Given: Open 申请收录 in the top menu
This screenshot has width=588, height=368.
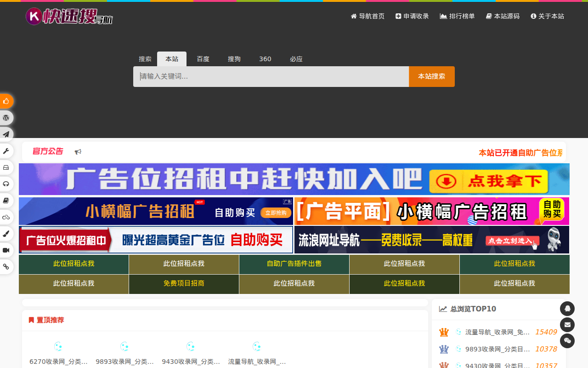Looking at the screenshot, I should pyautogui.click(x=412, y=16).
